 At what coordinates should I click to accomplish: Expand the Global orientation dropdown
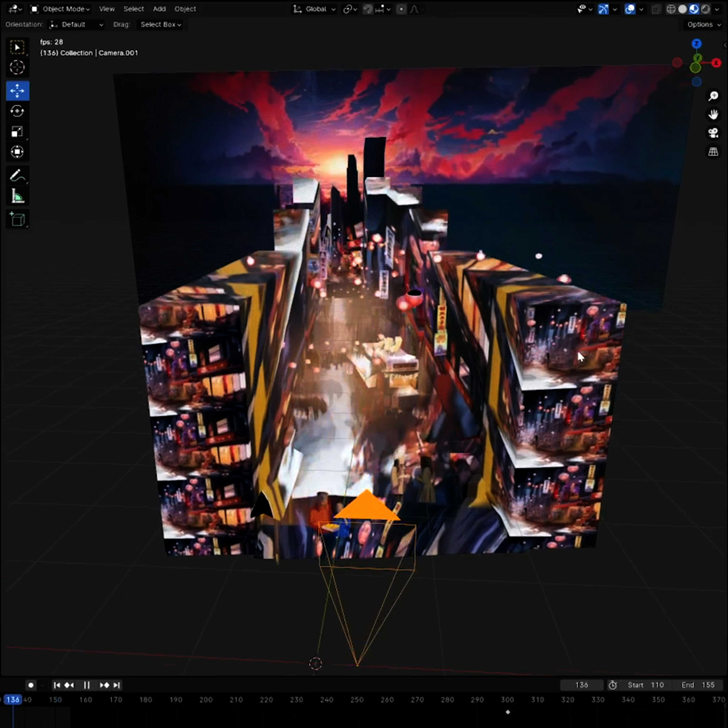click(315, 9)
